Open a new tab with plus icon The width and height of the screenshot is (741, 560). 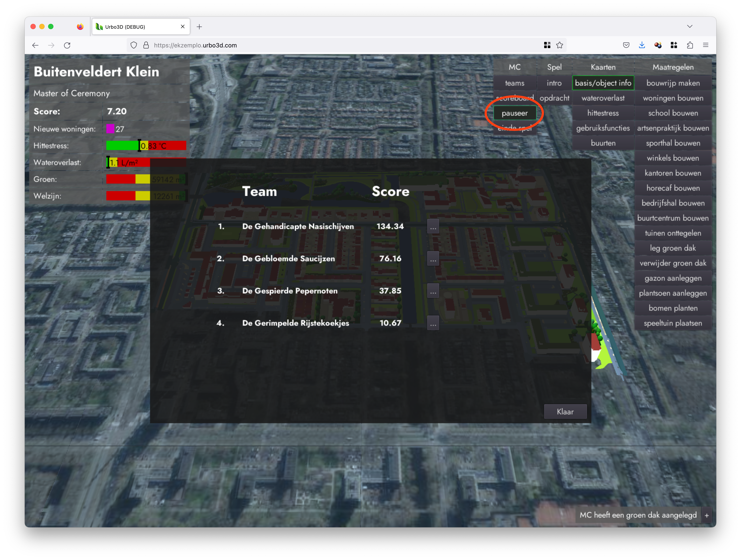coord(199,27)
